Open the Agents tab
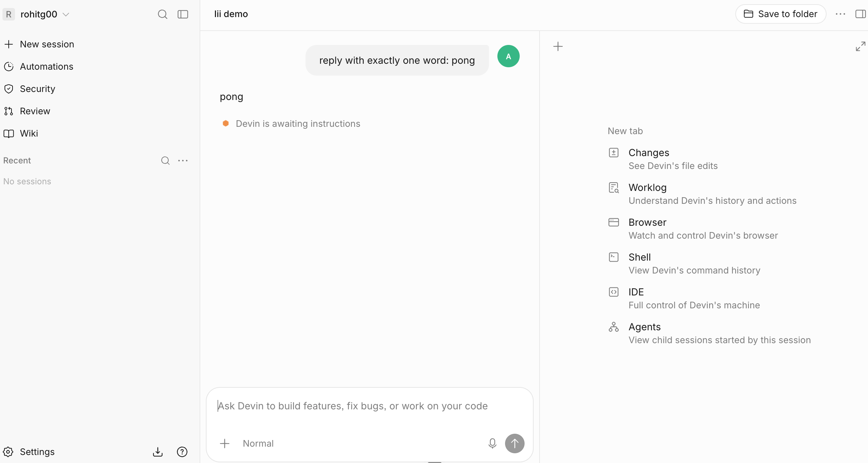 [x=710, y=333]
